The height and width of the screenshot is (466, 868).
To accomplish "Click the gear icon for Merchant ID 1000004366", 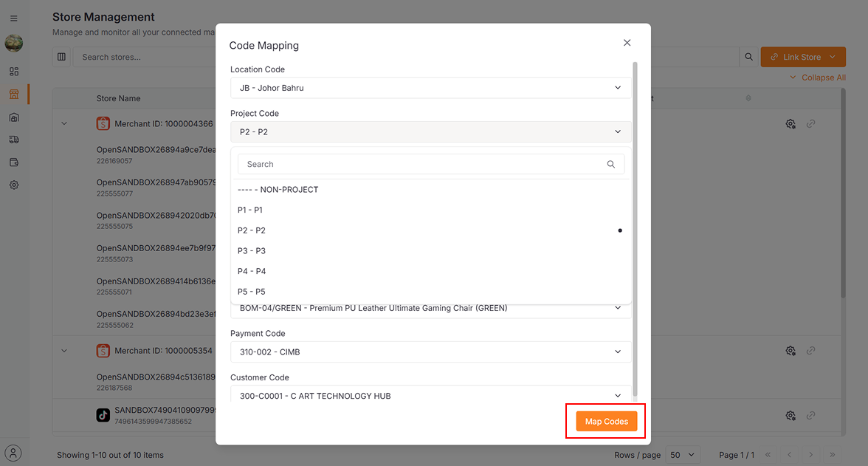I will click(790, 124).
